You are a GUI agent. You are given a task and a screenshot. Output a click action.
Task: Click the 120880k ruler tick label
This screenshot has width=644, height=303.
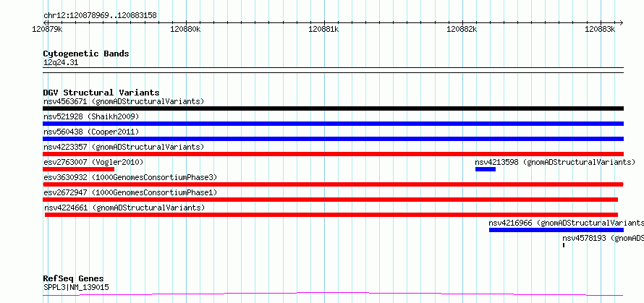[x=186, y=30]
